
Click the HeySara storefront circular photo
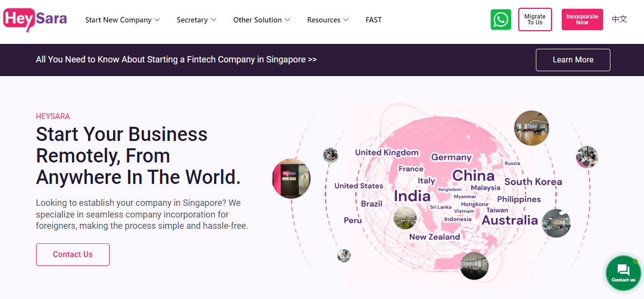pos(291,178)
